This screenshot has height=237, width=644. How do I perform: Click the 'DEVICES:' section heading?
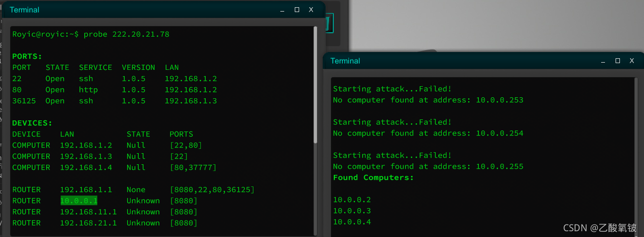coord(32,123)
